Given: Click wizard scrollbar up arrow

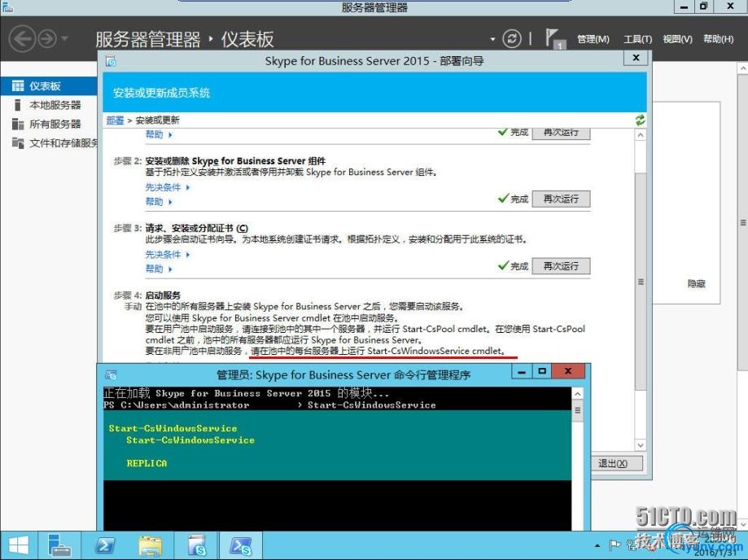Looking at the screenshot, I should pos(641,135).
